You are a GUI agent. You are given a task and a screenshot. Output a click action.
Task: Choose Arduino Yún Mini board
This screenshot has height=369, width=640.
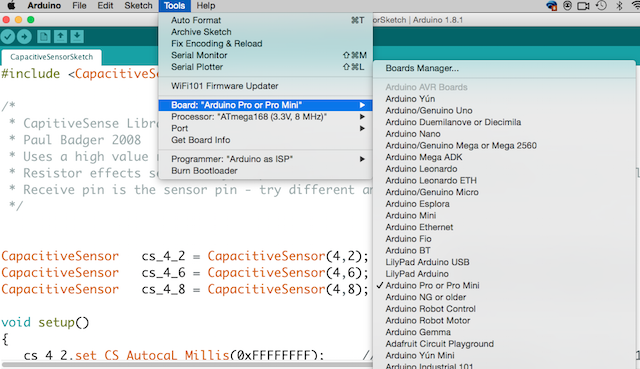pos(504,356)
